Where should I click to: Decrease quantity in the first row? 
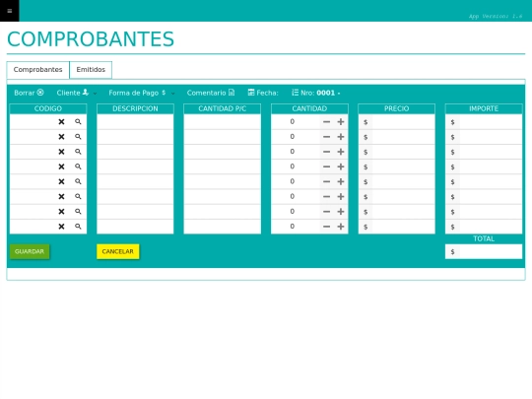pos(326,122)
